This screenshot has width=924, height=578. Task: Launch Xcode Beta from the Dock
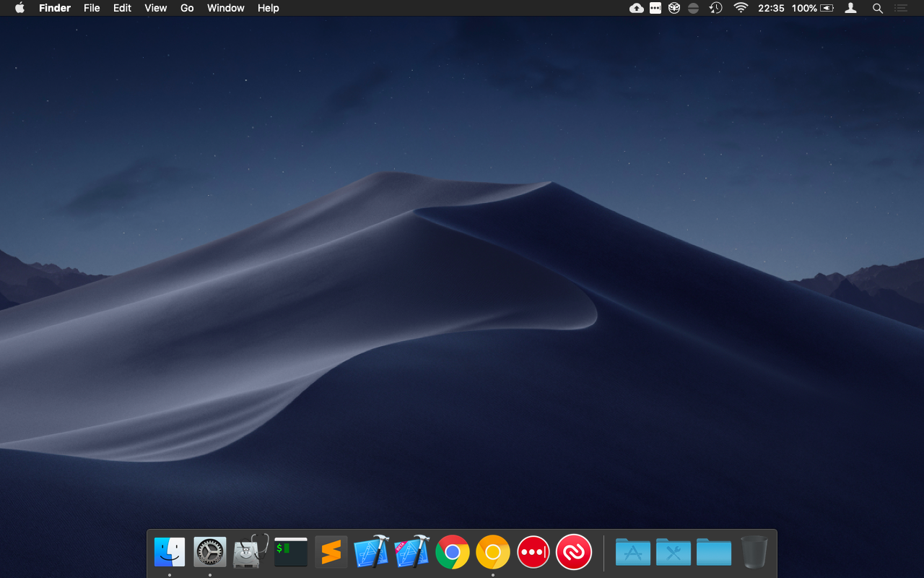tap(412, 553)
